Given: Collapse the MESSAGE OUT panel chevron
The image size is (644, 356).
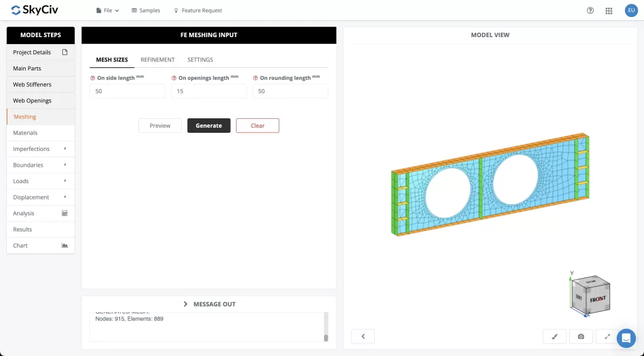Looking at the screenshot, I should pos(186,304).
